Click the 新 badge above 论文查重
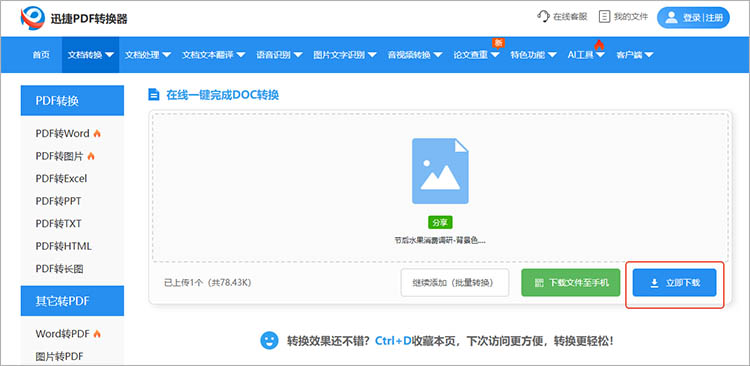The image size is (750, 366). [498, 43]
